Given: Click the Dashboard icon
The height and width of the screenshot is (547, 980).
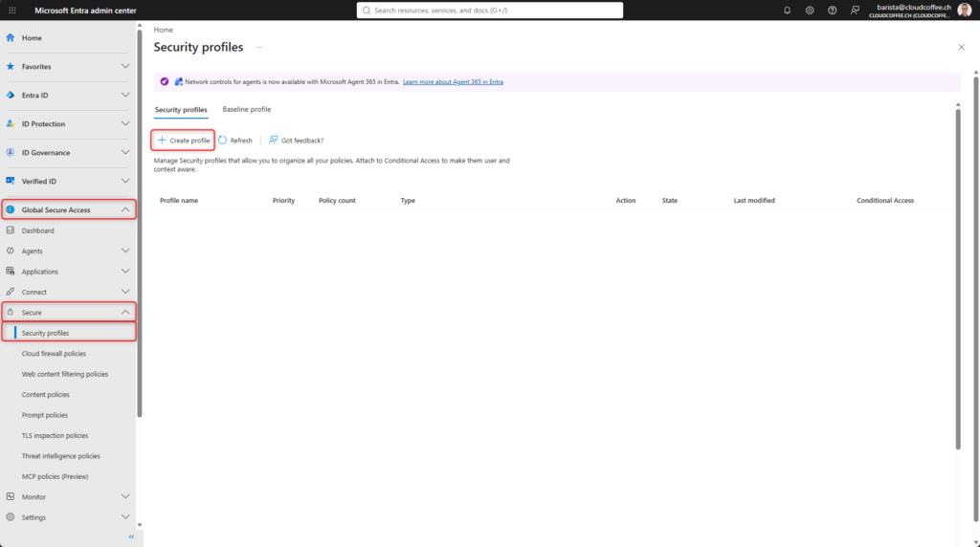Looking at the screenshot, I should (10, 230).
